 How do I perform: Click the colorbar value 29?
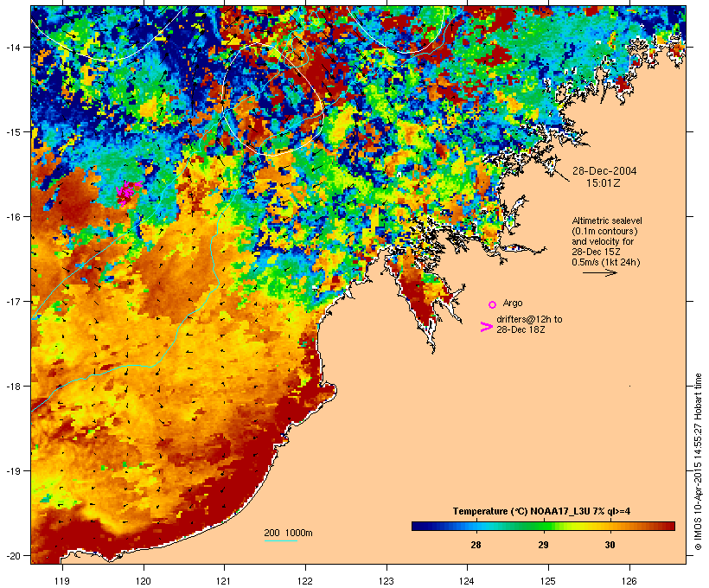coord(543,545)
